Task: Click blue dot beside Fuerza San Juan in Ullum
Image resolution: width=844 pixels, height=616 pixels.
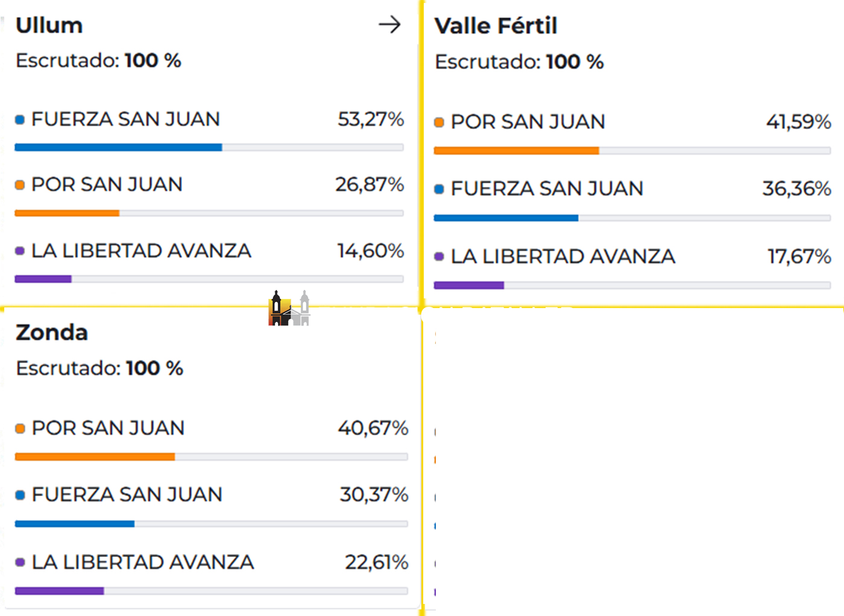Action: [x=20, y=119]
